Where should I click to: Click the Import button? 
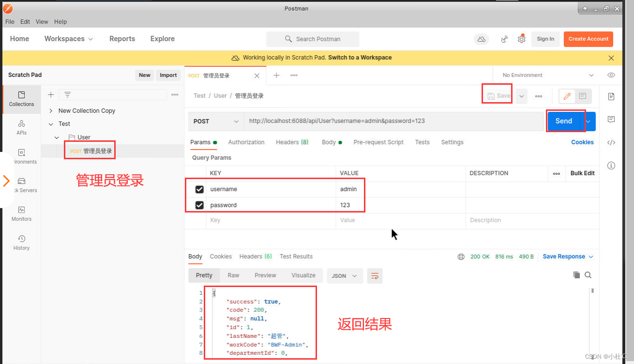[x=168, y=75]
